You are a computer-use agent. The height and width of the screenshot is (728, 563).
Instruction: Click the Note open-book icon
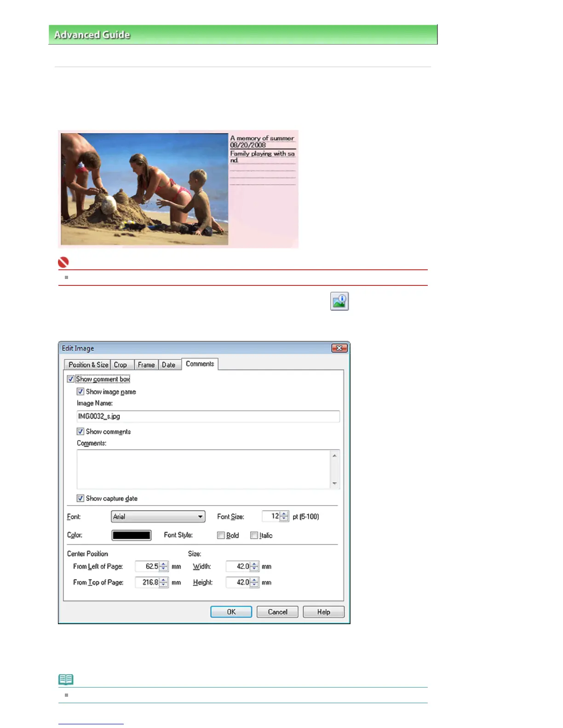point(66,679)
